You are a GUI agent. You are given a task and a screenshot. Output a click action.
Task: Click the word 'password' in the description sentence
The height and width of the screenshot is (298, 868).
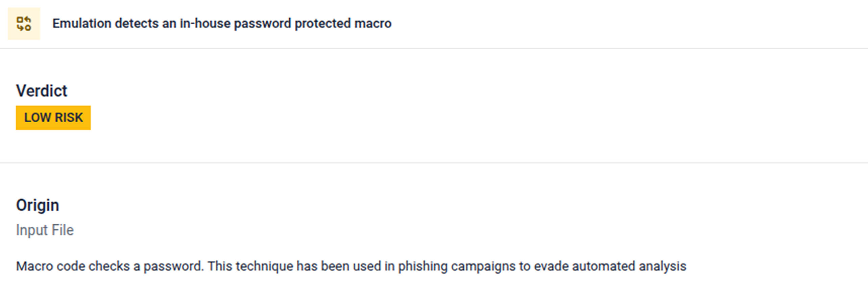(x=173, y=266)
